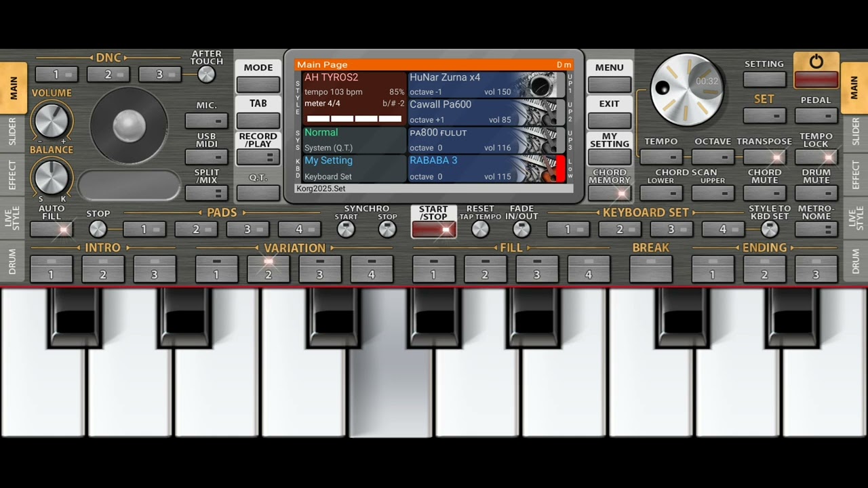This screenshot has width=868, height=488.
Task: Tap the Fade In/Out round button
Action: click(521, 229)
